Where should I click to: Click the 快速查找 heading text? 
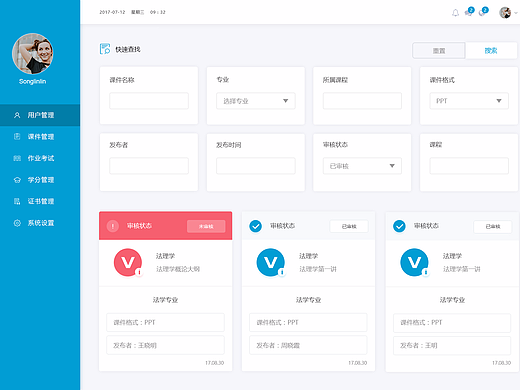click(x=128, y=49)
